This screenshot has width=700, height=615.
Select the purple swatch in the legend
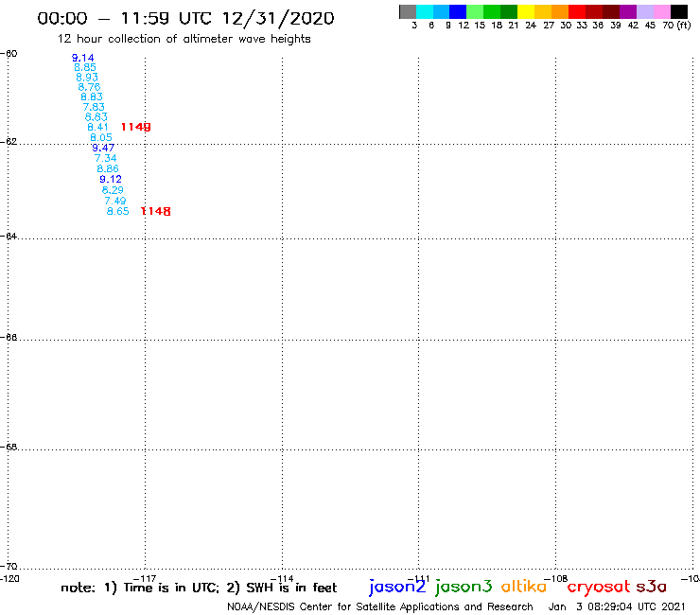(628, 11)
